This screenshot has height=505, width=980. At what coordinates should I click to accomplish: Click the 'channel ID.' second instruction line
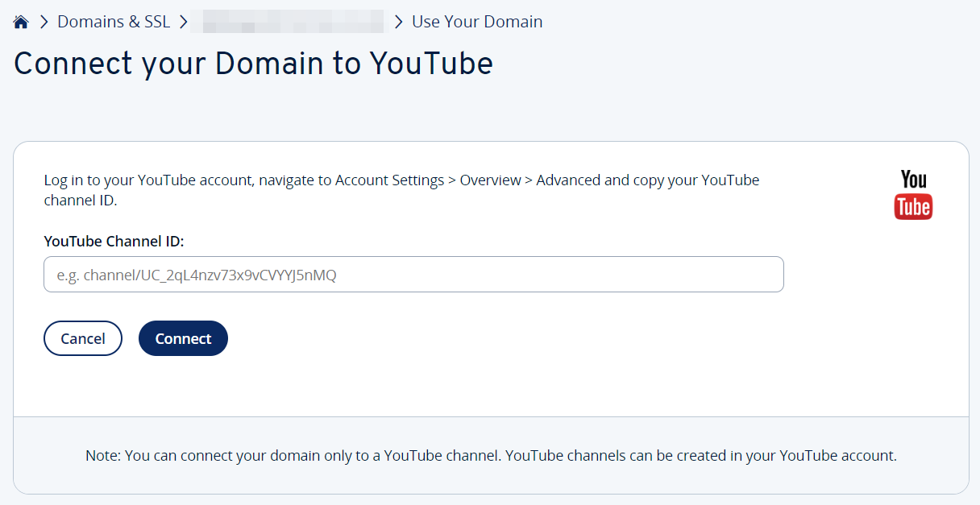(x=81, y=201)
